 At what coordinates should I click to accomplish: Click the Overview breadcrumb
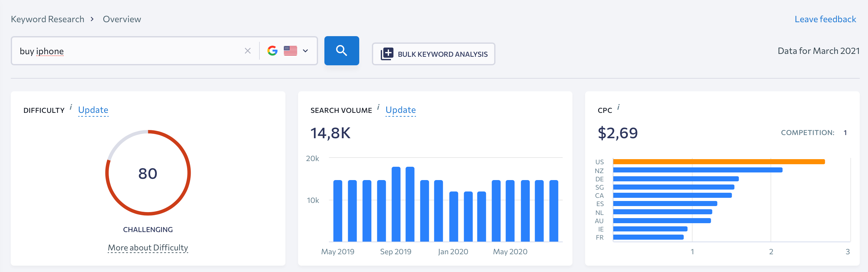tap(122, 19)
